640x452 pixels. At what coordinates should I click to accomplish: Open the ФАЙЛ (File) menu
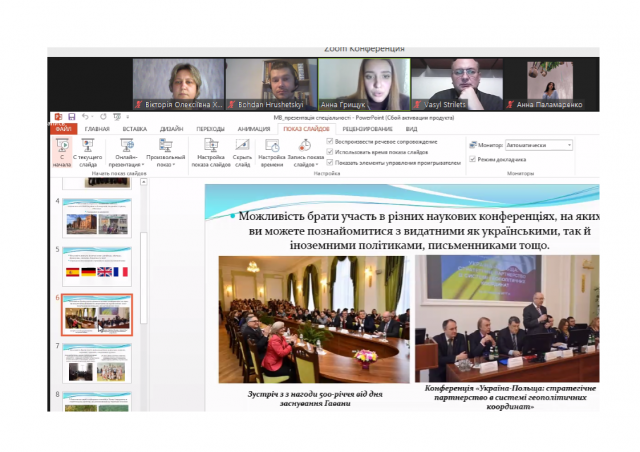point(63,129)
